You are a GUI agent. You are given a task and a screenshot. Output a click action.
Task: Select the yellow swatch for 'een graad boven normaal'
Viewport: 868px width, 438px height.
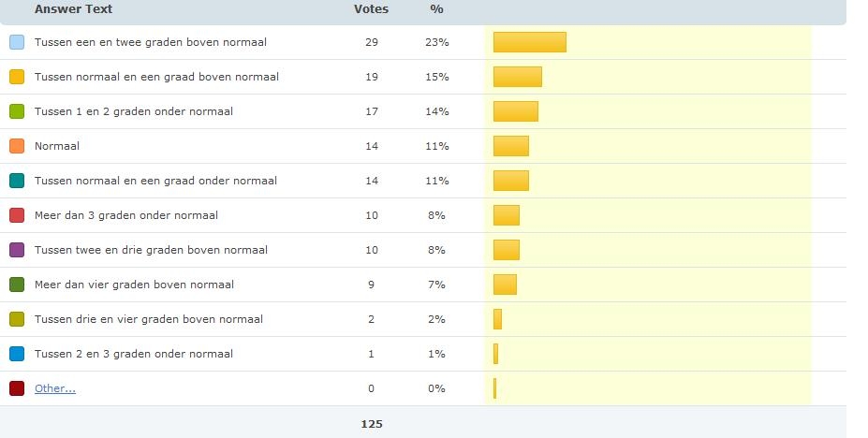(x=17, y=77)
